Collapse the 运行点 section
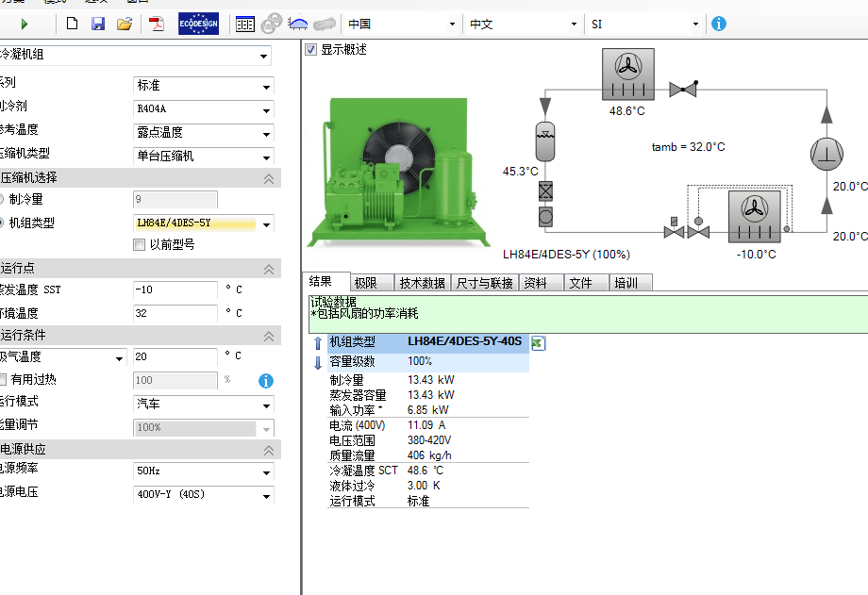The image size is (868, 595). [269, 269]
